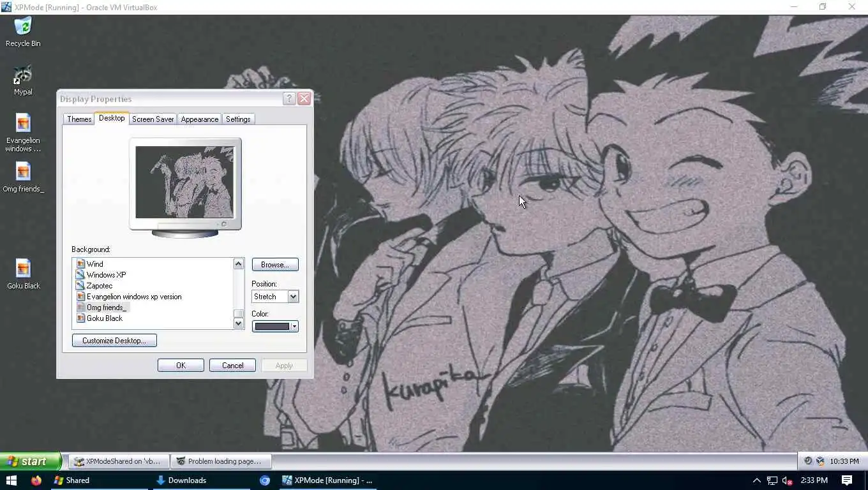Open Firefox from the Windows taskbar
Image resolution: width=868 pixels, height=490 pixels.
point(36,480)
